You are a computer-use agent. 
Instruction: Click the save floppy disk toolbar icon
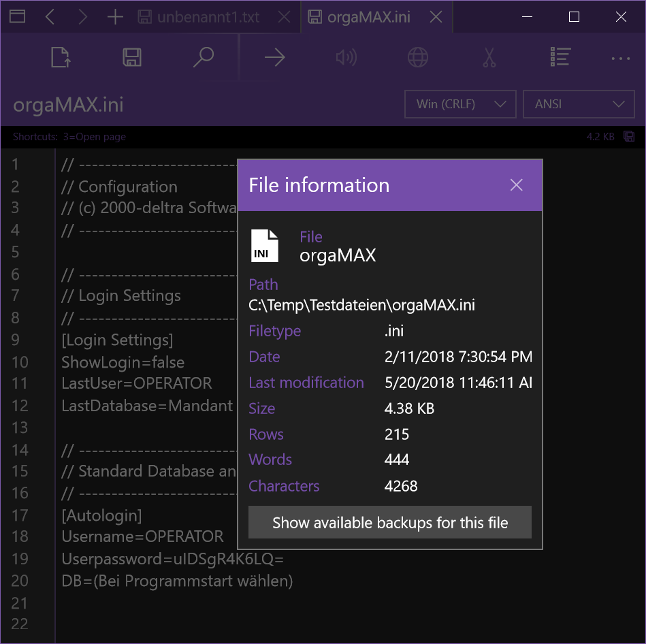(132, 57)
